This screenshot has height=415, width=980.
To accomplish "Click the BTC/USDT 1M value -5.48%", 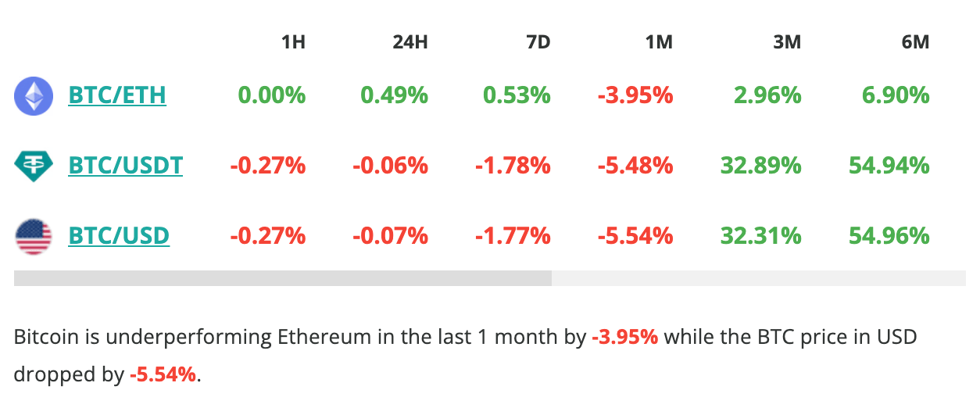I will [x=635, y=166].
